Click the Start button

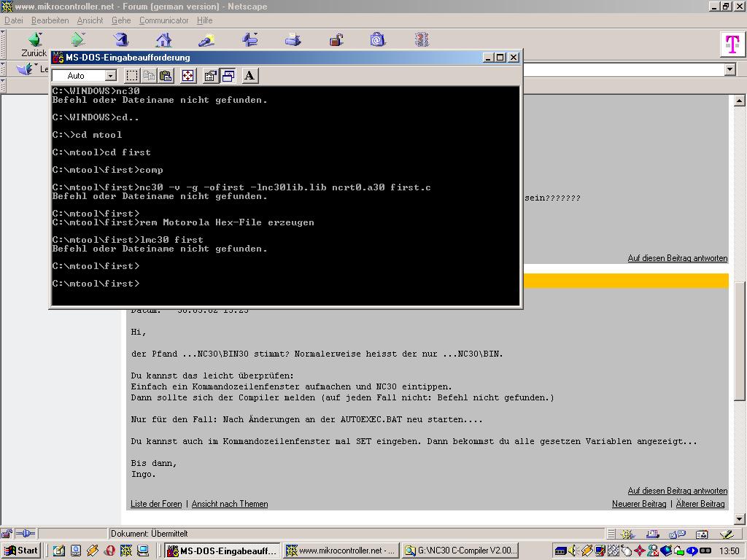(21, 551)
